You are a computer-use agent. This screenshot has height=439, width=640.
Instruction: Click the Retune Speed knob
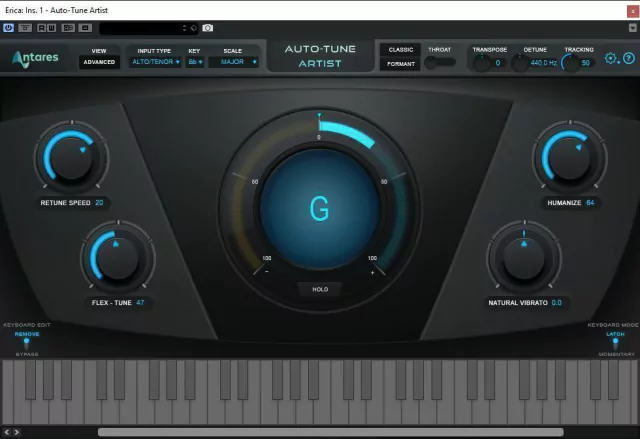pyautogui.click(x=71, y=158)
